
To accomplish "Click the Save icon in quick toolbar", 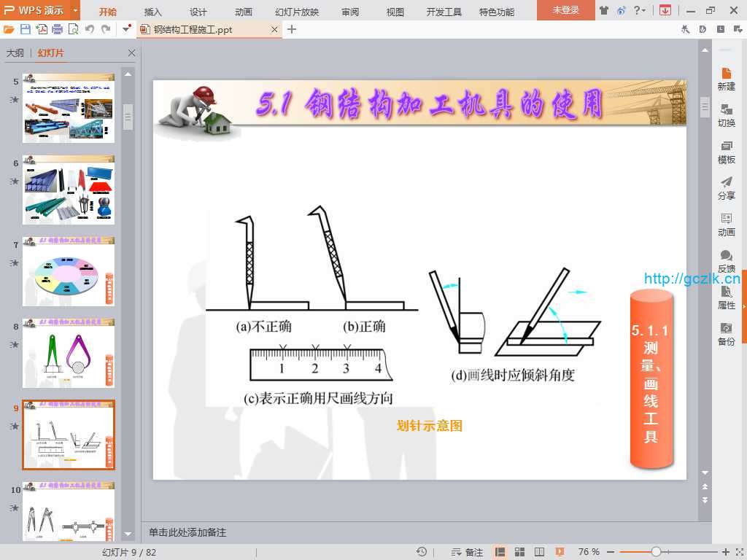I will [26, 29].
